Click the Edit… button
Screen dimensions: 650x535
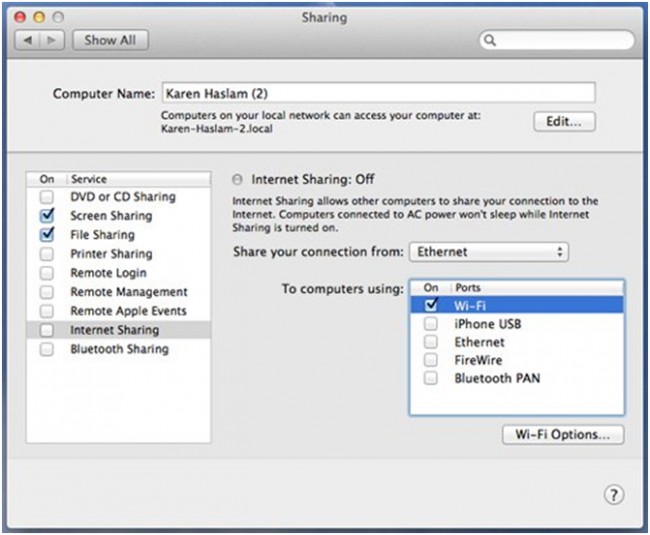[x=564, y=121]
